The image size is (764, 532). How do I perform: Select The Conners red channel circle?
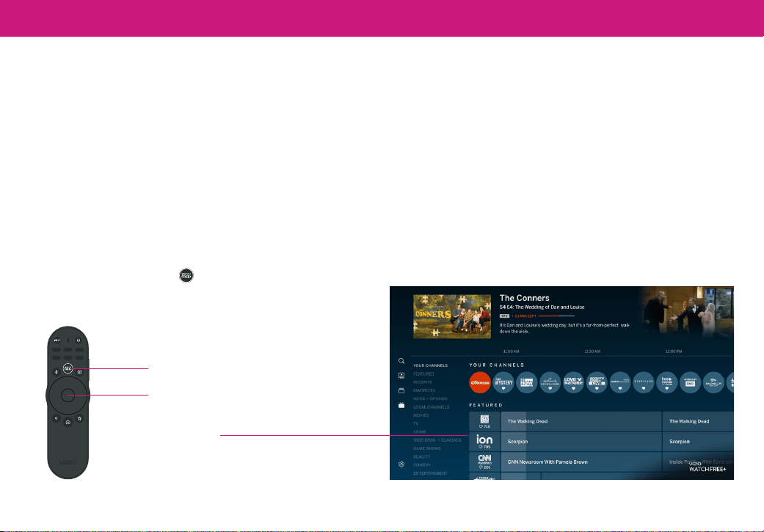(480, 382)
